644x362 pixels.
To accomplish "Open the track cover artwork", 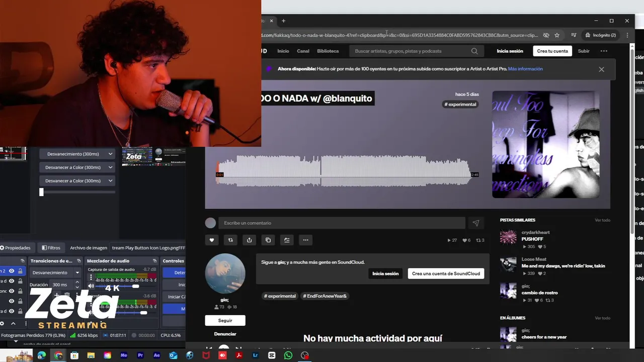I will point(545,144).
